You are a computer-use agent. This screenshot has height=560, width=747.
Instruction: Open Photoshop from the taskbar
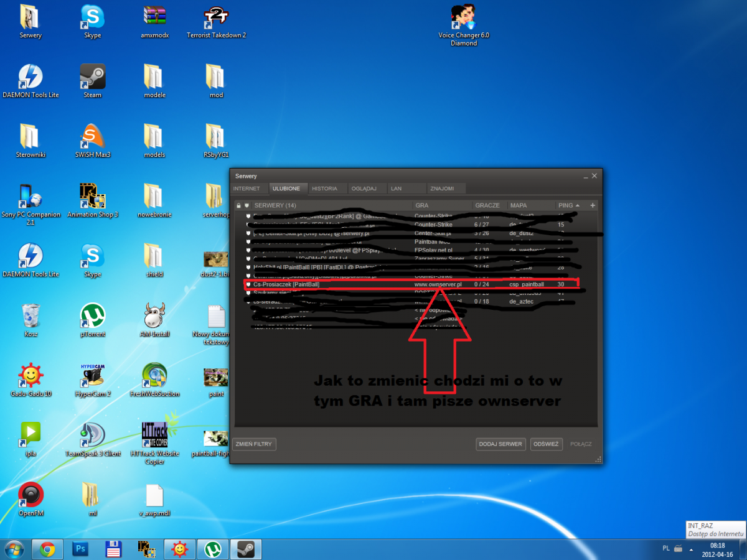(x=80, y=549)
